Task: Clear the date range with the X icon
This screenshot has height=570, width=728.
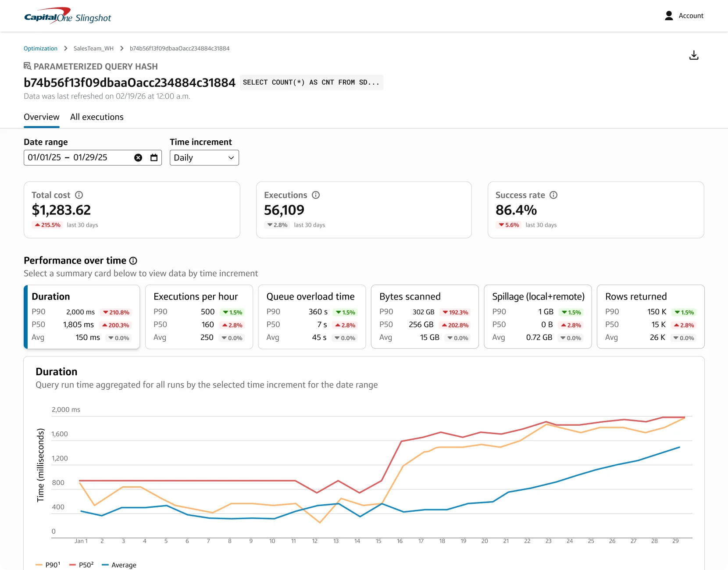Action: (x=138, y=158)
